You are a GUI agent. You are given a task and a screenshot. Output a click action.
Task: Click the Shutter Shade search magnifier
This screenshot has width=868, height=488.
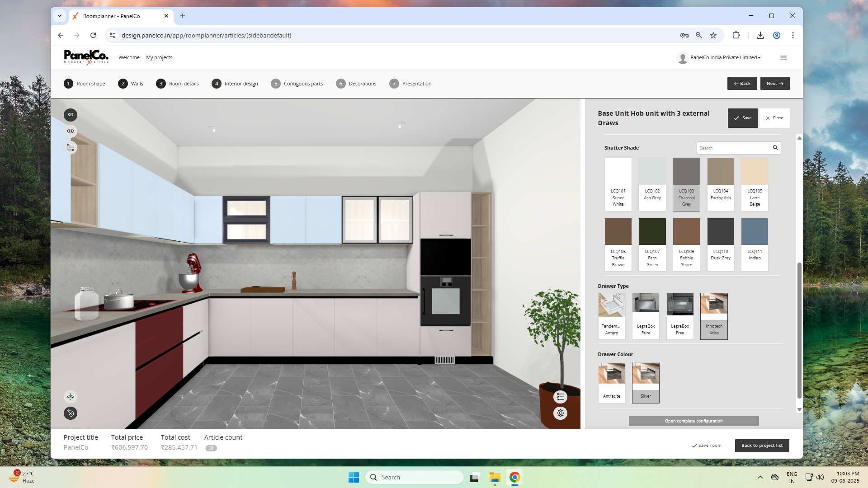point(775,148)
